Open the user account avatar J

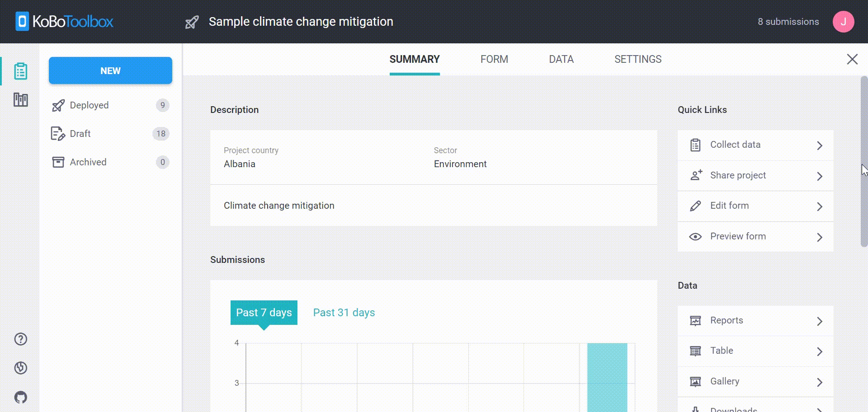[843, 22]
